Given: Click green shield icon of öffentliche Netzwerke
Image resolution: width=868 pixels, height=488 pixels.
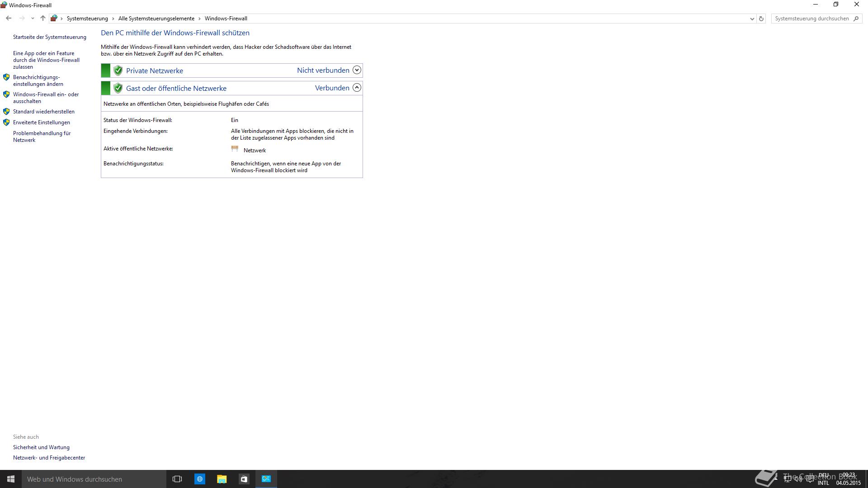Looking at the screenshot, I should pyautogui.click(x=118, y=88).
